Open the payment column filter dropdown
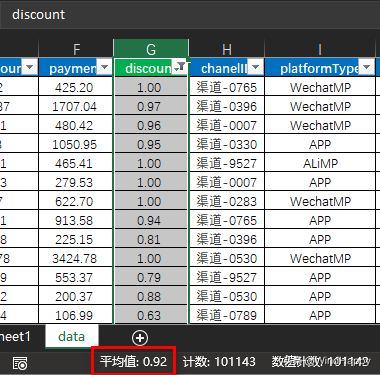The image size is (380, 375). tap(104, 67)
